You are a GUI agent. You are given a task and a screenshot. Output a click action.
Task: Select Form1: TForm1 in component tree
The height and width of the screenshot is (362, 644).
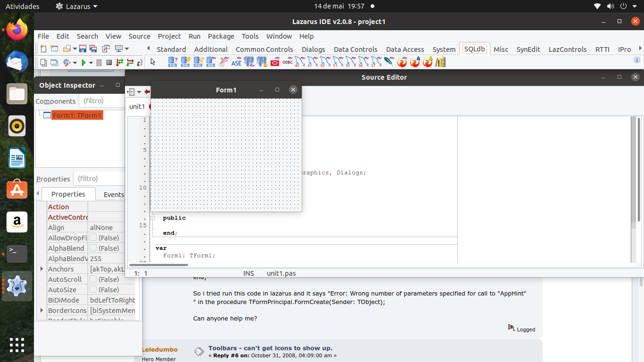pos(77,115)
